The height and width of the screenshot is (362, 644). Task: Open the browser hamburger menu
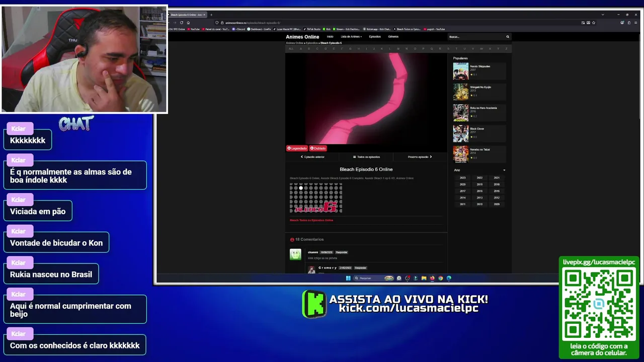pyautogui.click(x=636, y=23)
